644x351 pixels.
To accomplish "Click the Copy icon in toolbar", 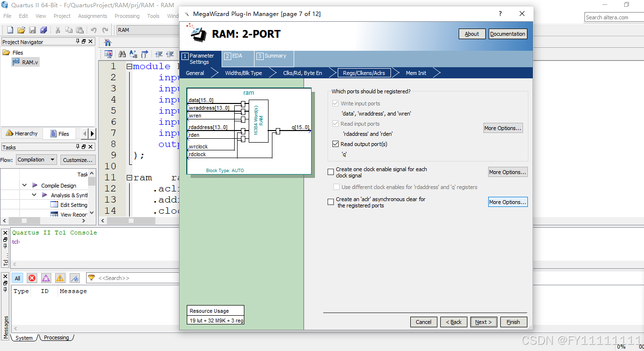I will (68, 30).
